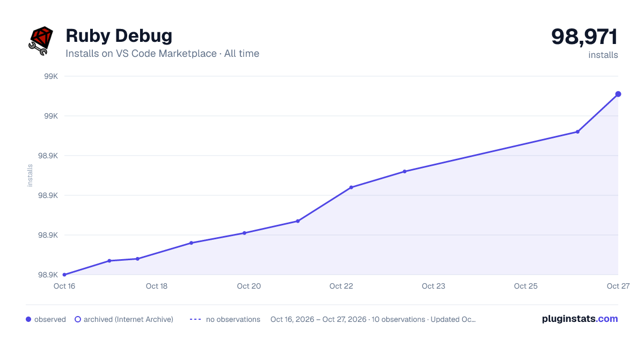Select the data point just after Oct 22
Viewport: 644px width, 338px height.
(x=351, y=187)
